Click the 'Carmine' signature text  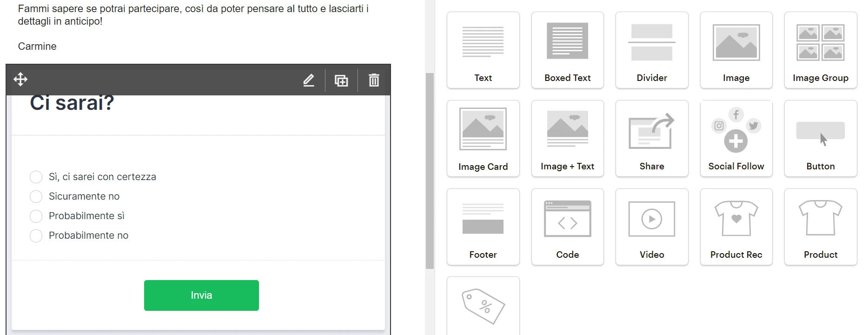coord(37,47)
